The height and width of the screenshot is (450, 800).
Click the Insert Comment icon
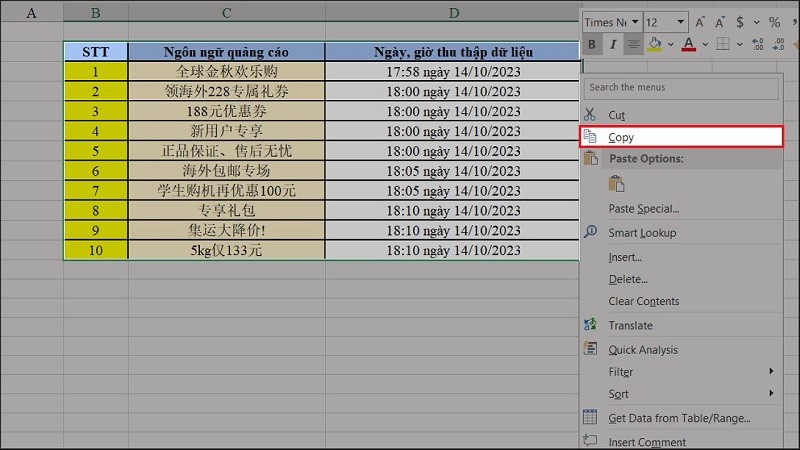click(590, 440)
